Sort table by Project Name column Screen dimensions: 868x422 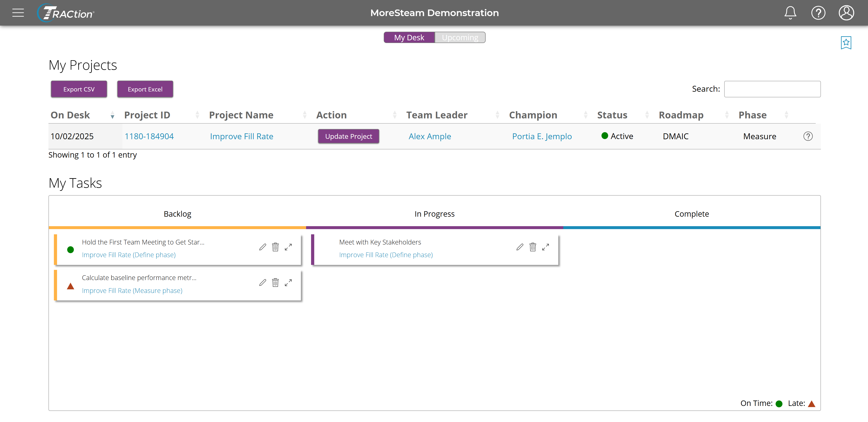point(241,115)
